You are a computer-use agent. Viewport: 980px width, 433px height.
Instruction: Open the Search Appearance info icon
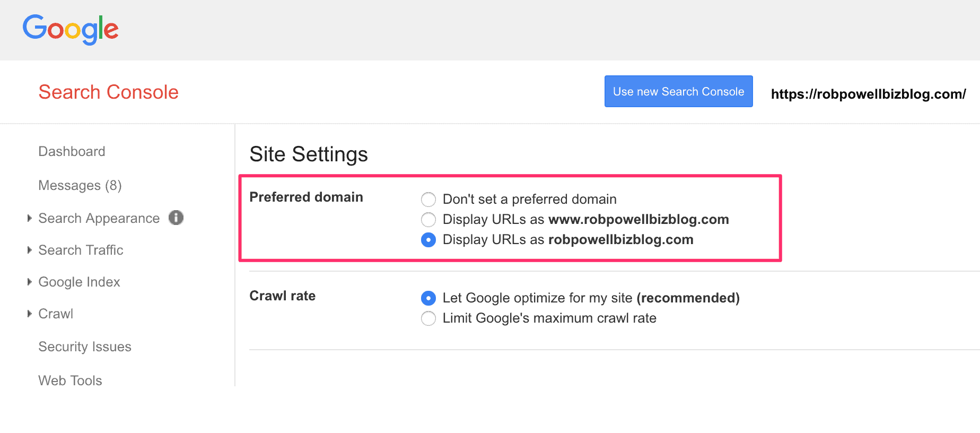pyautogui.click(x=176, y=218)
